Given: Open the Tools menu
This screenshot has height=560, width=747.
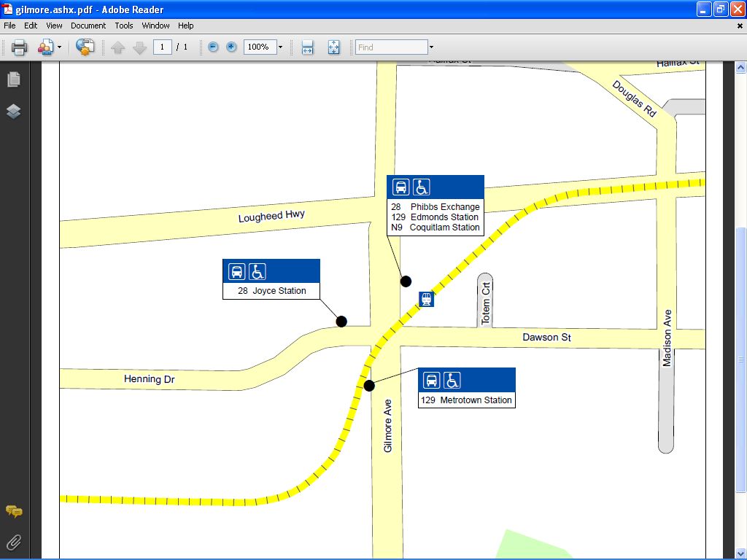Looking at the screenshot, I should [x=124, y=26].
